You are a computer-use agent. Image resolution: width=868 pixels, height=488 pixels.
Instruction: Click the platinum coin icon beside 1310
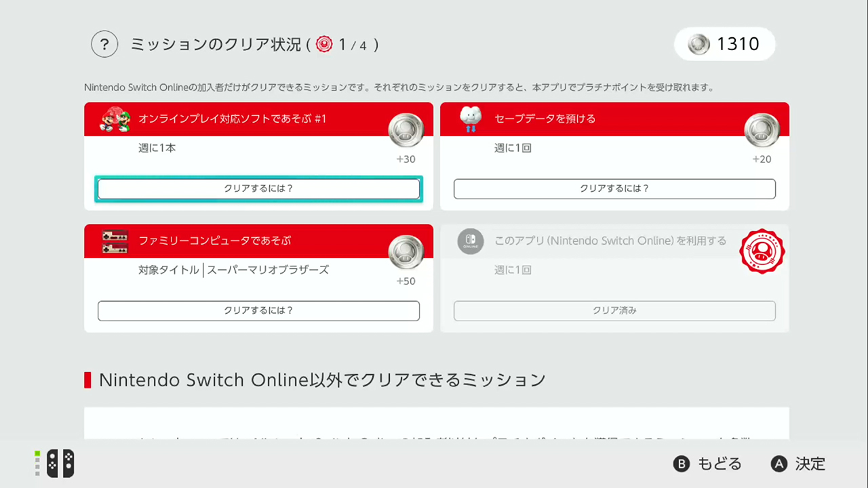pyautogui.click(x=698, y=45)
